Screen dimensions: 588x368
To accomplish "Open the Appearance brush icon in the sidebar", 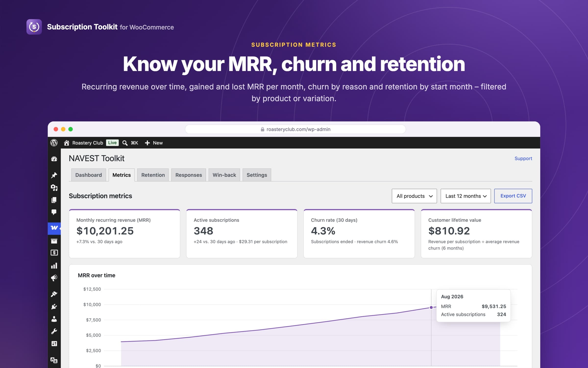I will pyautogui.click(x=54, y=294).
